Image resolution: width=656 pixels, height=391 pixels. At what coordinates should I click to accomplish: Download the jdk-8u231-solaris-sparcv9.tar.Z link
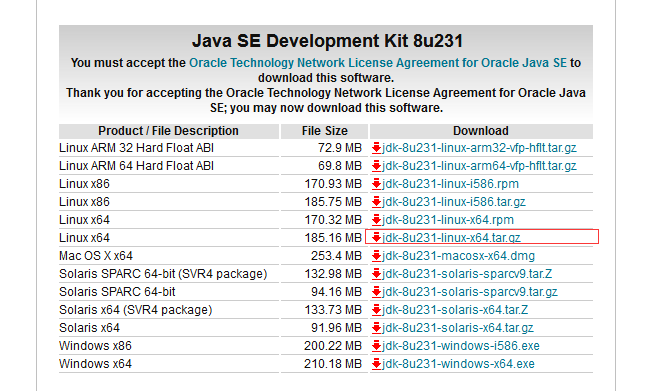coord(467,274)
